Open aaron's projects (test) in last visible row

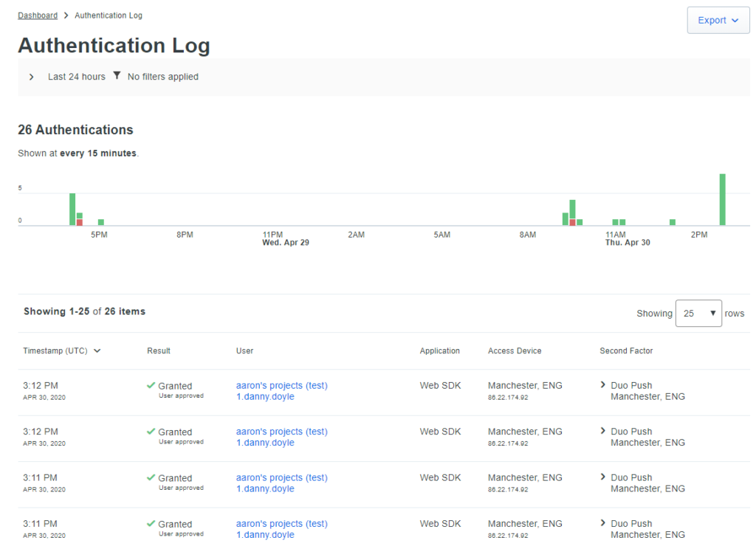point(281,524)
